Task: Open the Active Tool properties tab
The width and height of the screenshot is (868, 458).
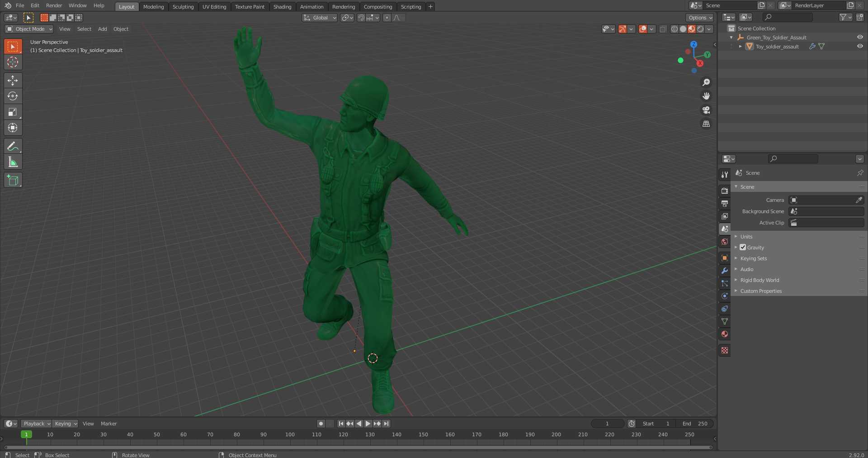Action: point(725,174)
